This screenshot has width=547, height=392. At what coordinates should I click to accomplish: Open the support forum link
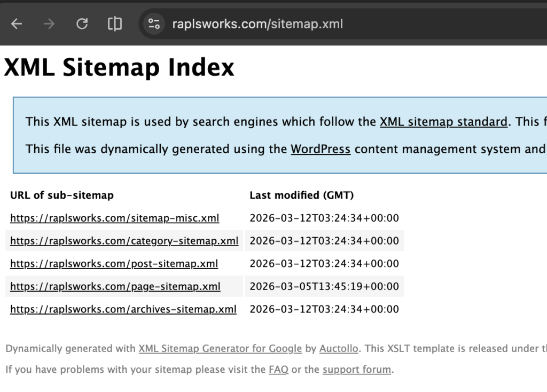[356, 369]
